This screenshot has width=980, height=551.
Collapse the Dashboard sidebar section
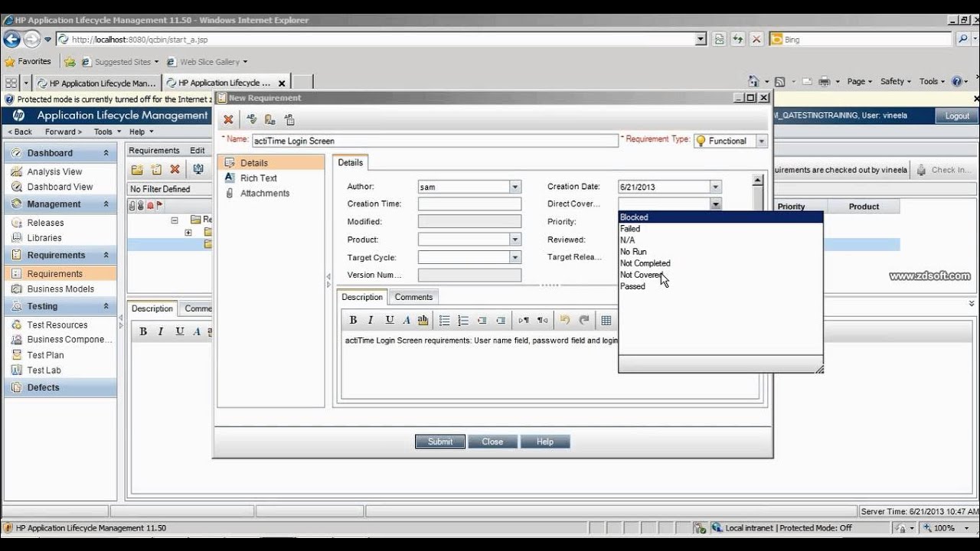[106, 153]
